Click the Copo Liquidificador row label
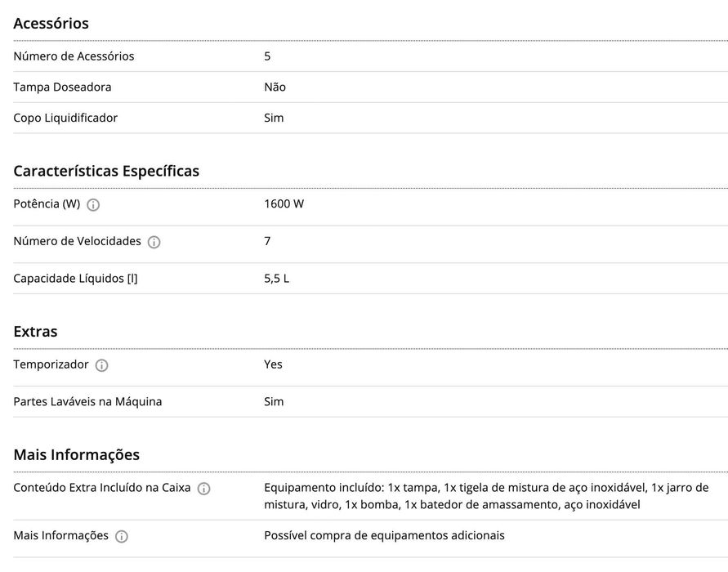This screenshot has height=572, width=728. 65,118
